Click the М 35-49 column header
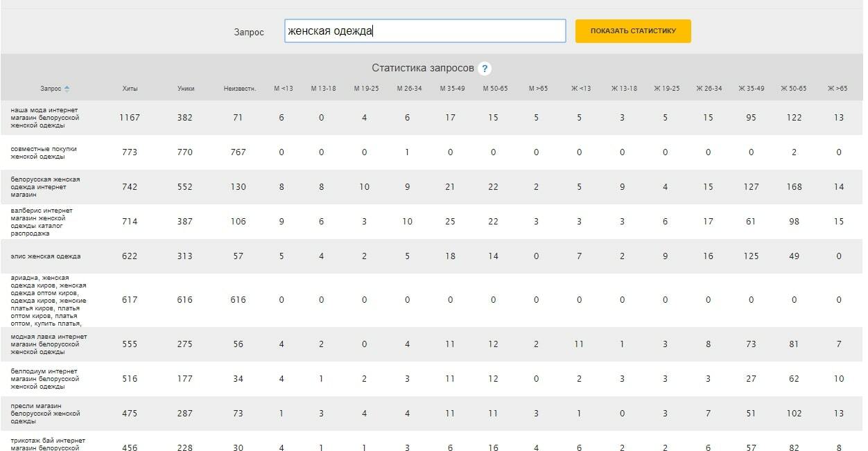The width and height of the screenshot is (868, 451). pyautogui.click(x=452, y=89)
